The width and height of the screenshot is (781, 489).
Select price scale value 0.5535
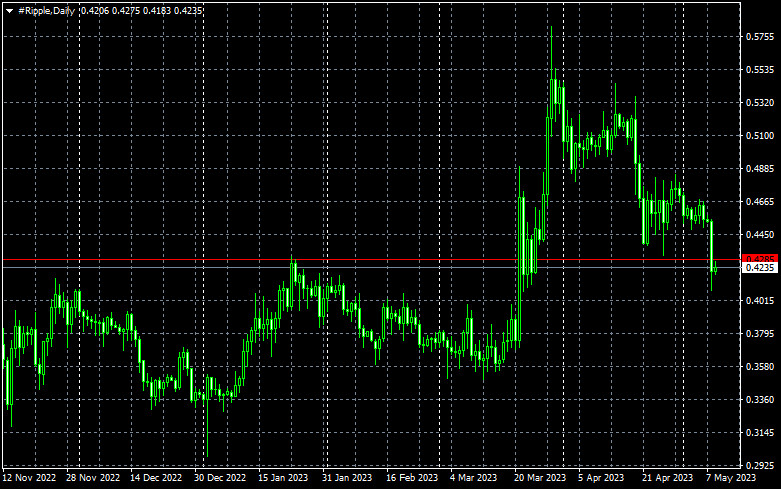pyautogui.click(x=760, y=70)
